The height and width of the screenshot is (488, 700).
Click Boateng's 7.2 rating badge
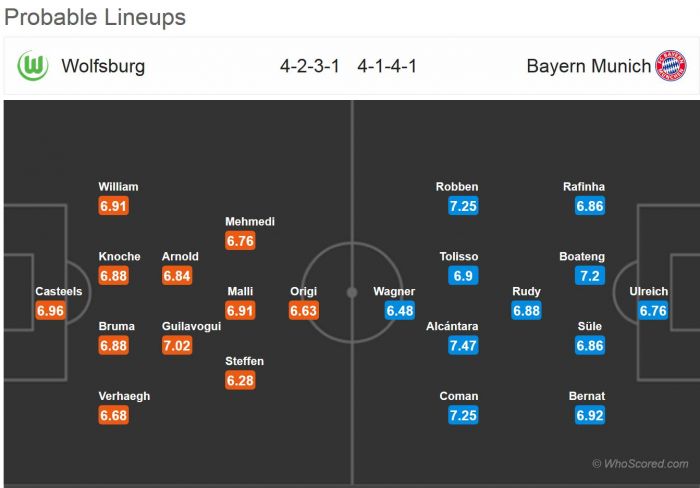coord(590,276)
